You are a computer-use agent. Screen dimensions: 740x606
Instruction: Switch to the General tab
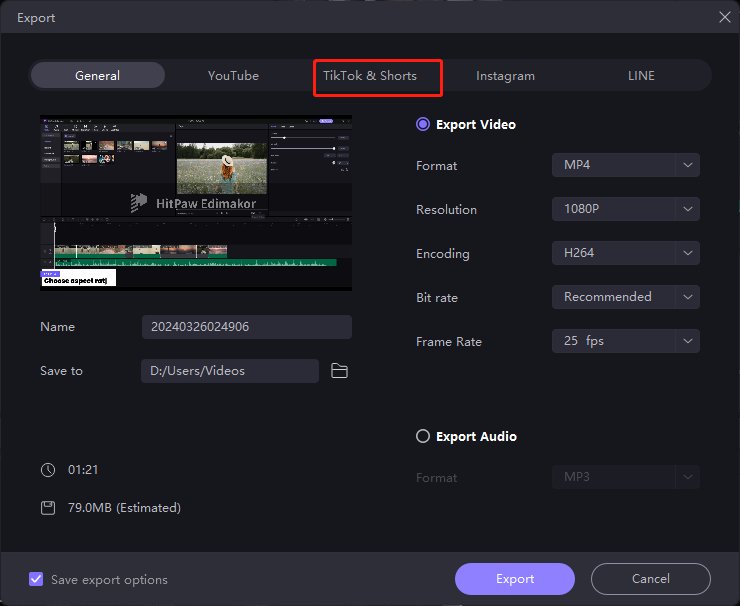(98, 76)
